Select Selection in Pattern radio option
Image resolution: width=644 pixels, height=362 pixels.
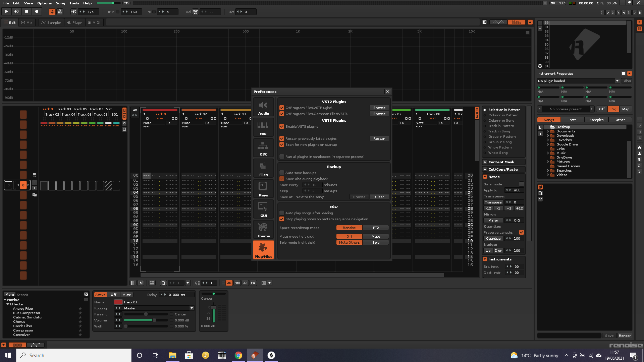[485, 110]
